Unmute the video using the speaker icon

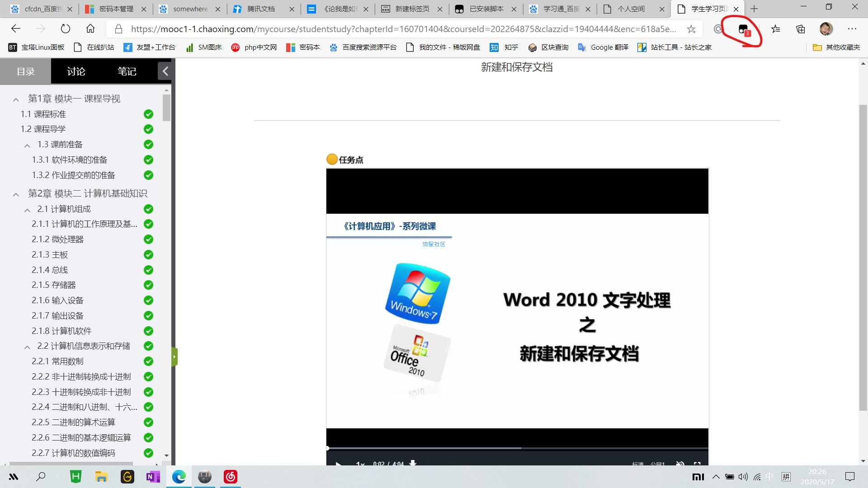[680, 464]
